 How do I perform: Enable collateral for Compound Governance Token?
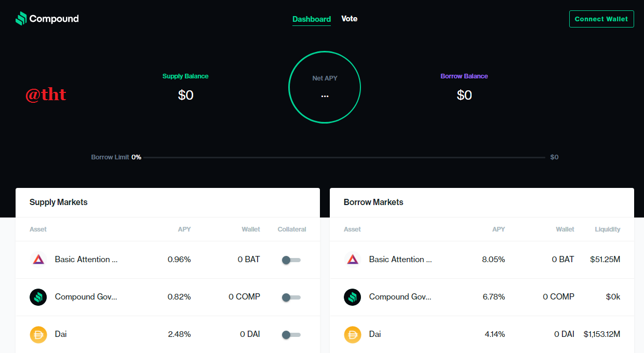point(291,297)
